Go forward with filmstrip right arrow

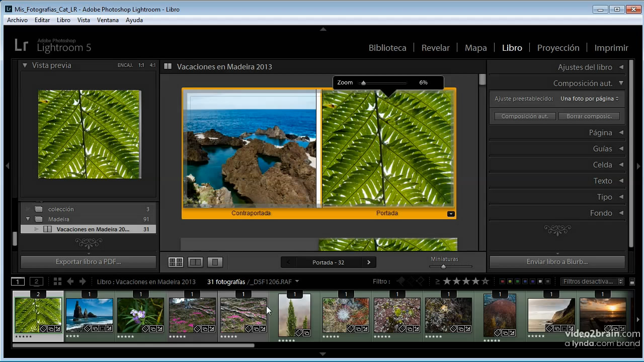pyautogui.click(x=83, y=282)
